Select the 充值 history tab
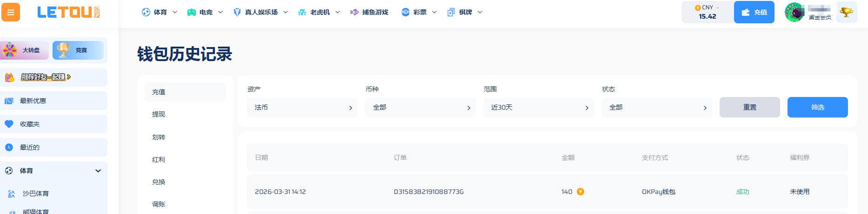The width and height of the screenshot is (868, 214). pos(185,92)
